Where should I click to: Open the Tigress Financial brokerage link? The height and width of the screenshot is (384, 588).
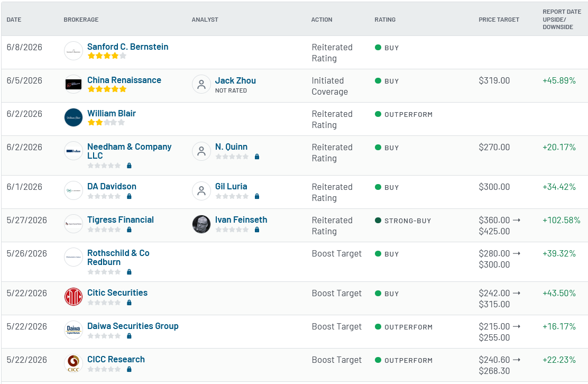coord(121,220)
